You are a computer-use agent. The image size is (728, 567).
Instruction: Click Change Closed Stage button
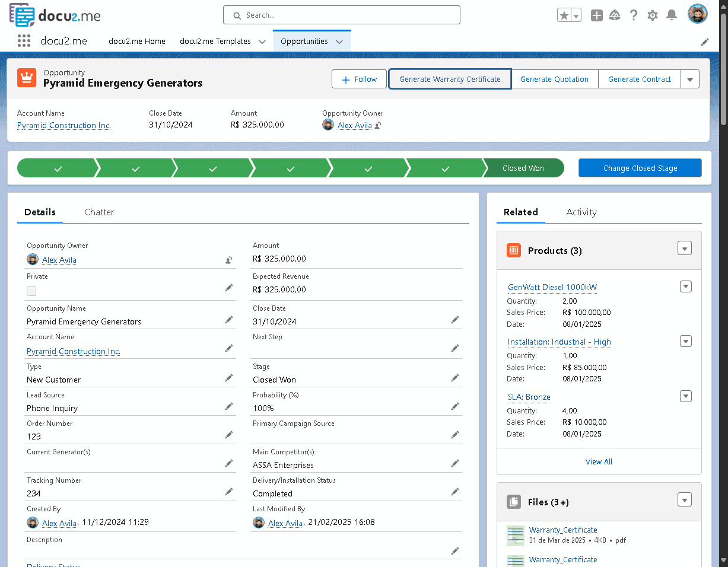[640, 168]
